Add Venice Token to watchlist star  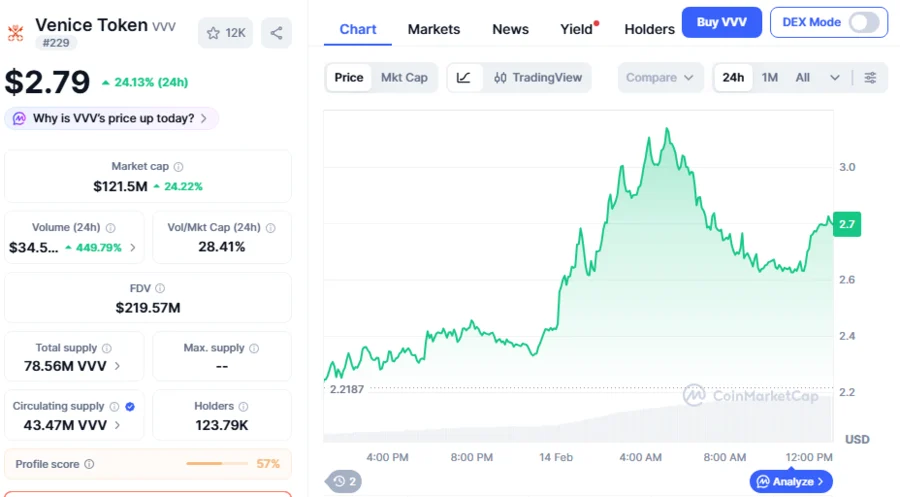(x=225, y=33)
